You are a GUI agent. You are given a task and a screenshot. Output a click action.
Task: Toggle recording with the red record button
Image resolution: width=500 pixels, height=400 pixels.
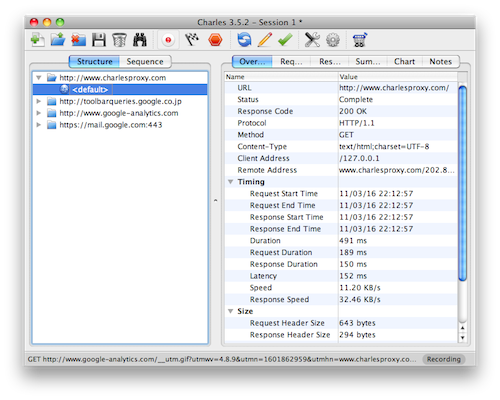168,40
